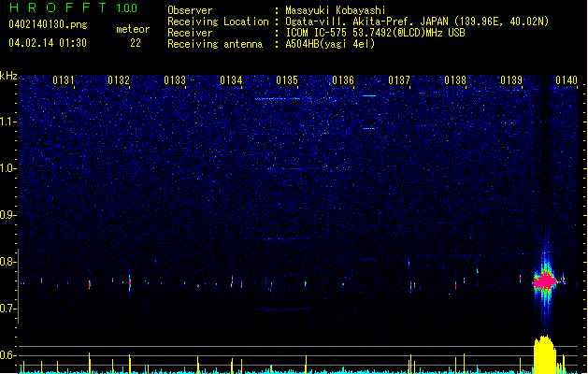Click the 1.1 kHz axis label
The width and height of the screenshot is (588, 374).
click(x=7, y=122)
